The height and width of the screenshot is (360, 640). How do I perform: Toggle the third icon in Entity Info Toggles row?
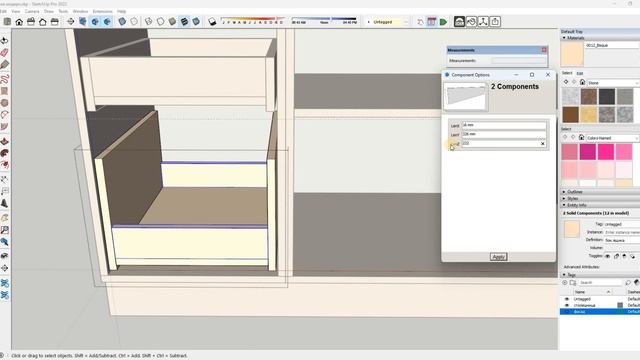(624, 256)
